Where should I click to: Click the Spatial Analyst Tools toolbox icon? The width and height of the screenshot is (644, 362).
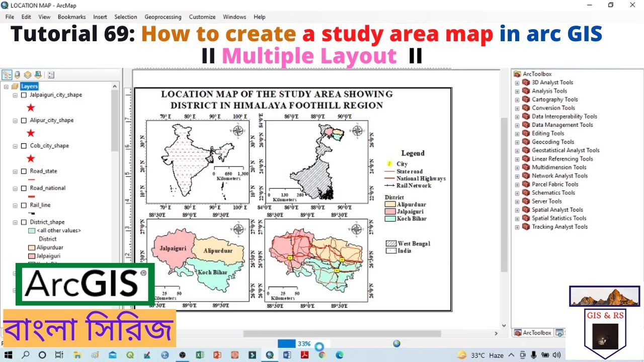(x=526, y=210)
